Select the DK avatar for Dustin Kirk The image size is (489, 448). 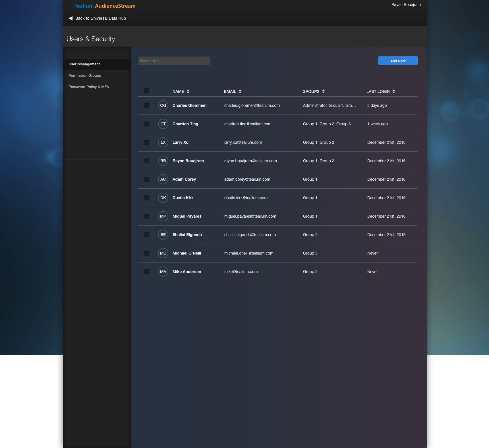click(x=163, y=198)
